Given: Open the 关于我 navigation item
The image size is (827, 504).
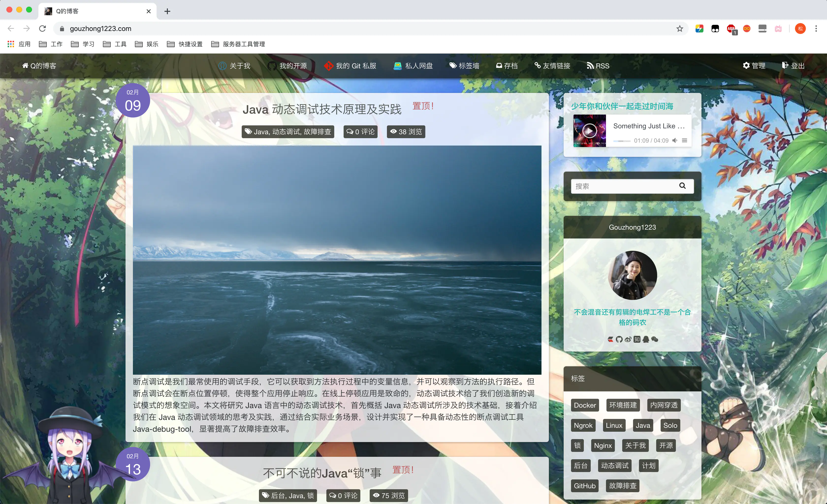Looking at the screenshot, I should pyautogui.click(x=235, y=66).
